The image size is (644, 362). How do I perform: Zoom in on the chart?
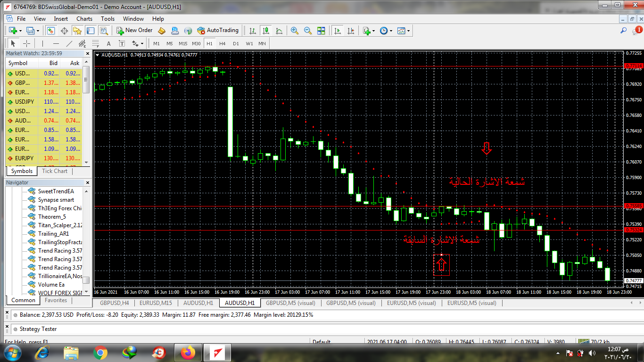pos(295,31)
